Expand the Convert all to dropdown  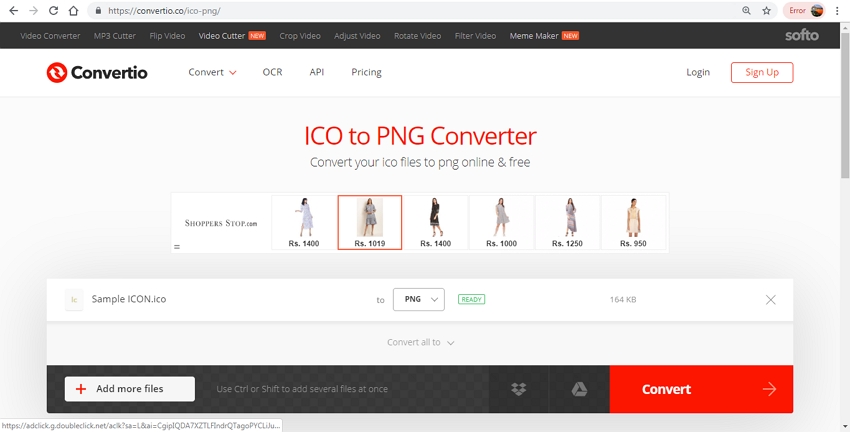pyautogui.click(x=420, y=342)
